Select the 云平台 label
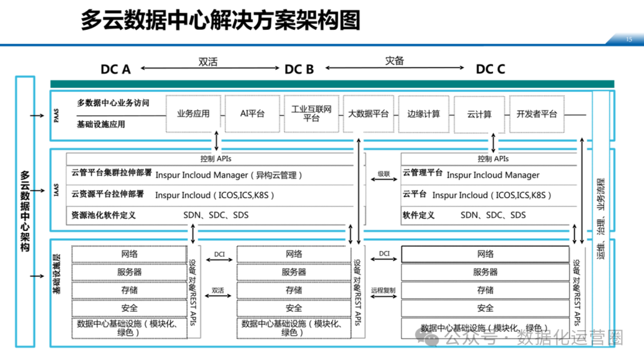Image resolution: width=644 pixels, height=363 pixels. (x=414, y=193)
